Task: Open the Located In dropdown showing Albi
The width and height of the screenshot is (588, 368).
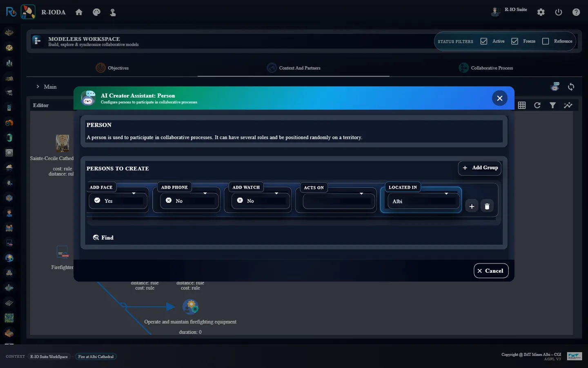Action: click(424, 201)
